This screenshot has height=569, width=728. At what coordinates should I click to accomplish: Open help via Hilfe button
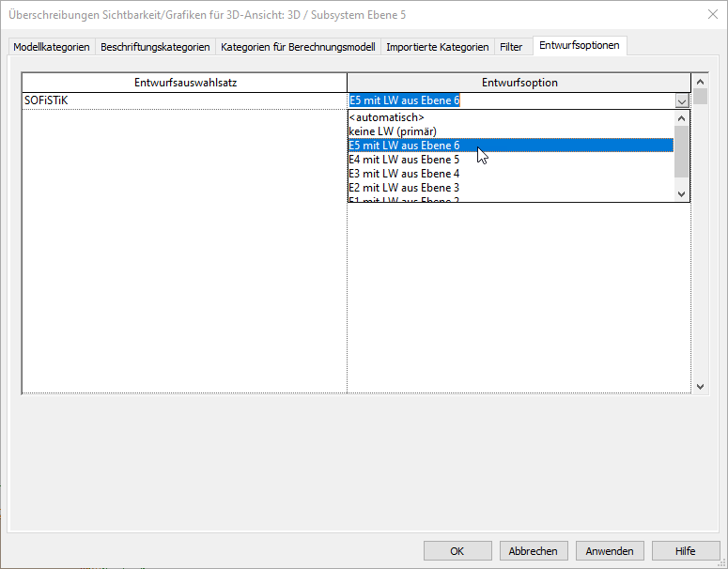pos(686,551)
